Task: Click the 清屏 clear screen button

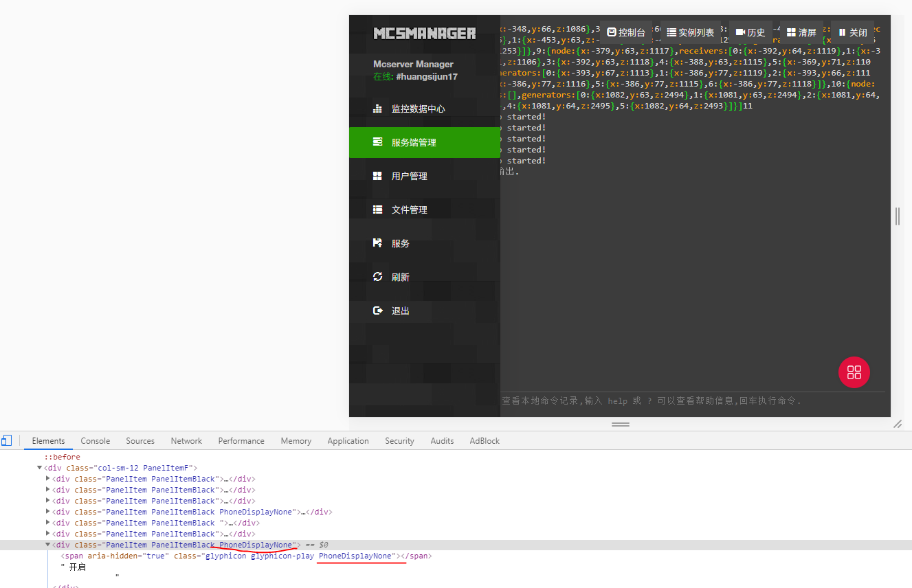Action: tap(801, 32)
